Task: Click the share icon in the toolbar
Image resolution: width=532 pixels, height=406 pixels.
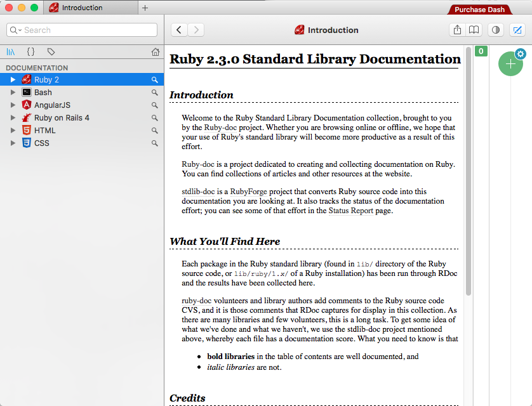Action: coord(456,30)
